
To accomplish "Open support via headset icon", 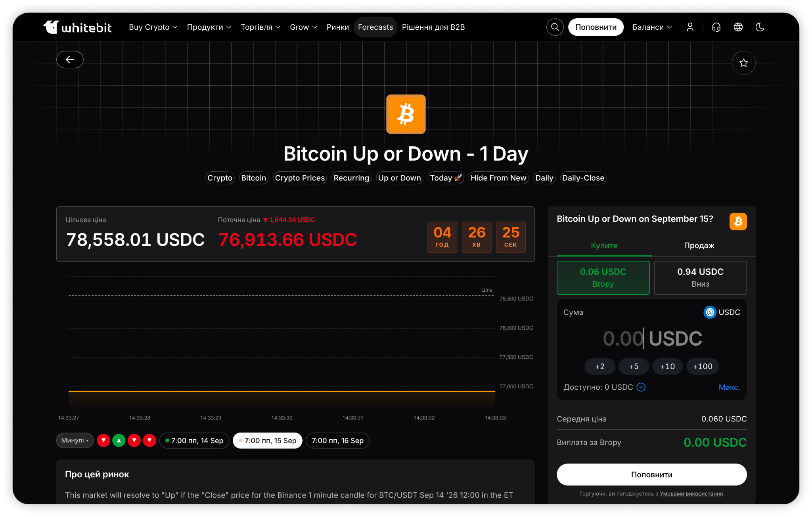I will pyautogui.click(x=716, y=27).
